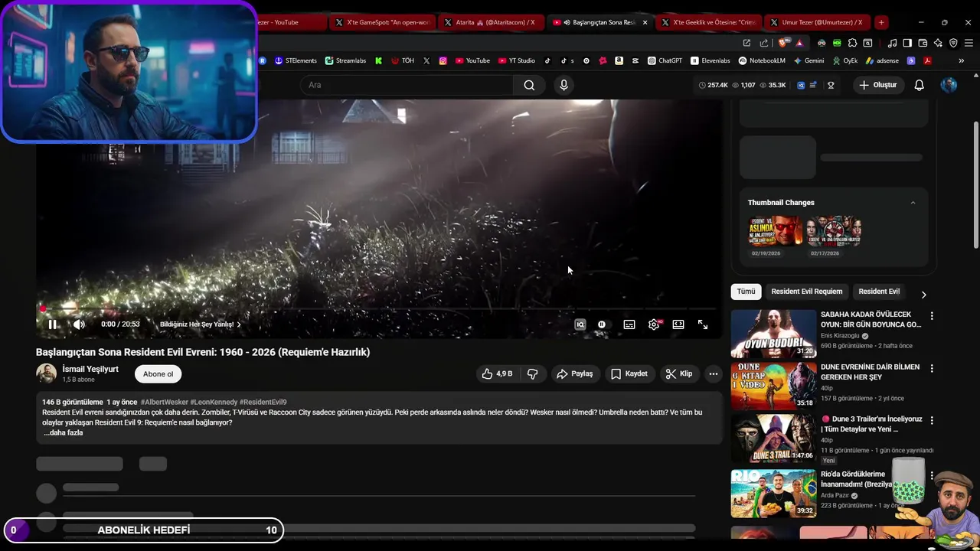Open the 'Bildiğiniz Her Şey Yanlış!' chapter
The image size is (980, 551).
[x=200, y=324]
